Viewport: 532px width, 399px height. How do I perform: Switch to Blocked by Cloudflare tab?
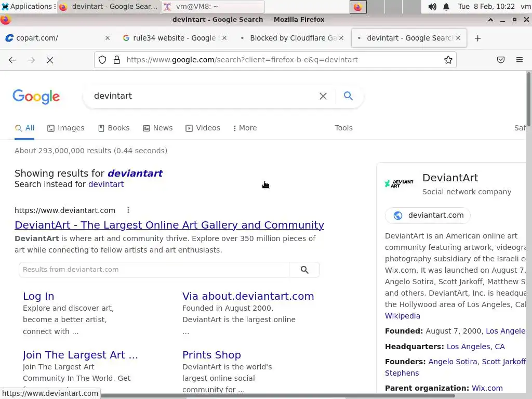293,38
